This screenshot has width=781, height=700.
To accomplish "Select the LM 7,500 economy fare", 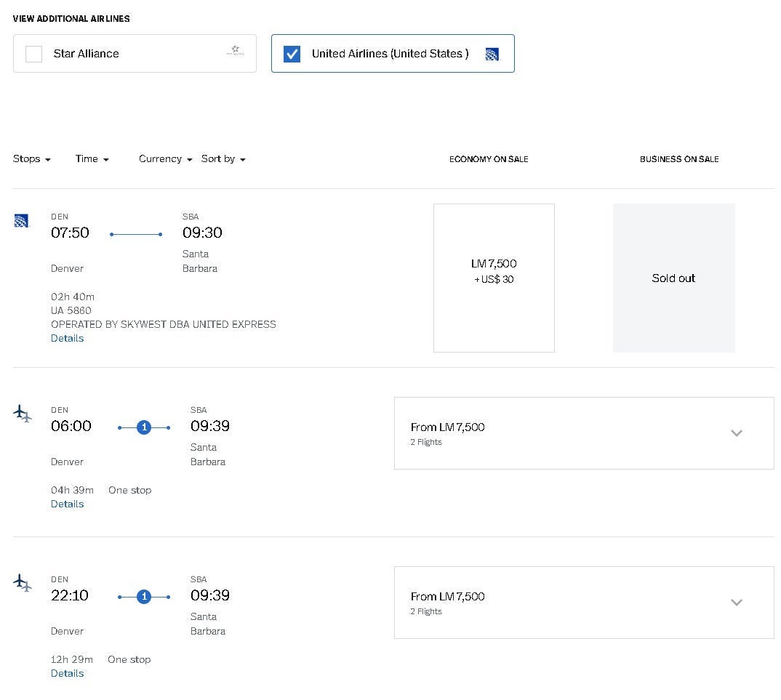I will (494, 278).
